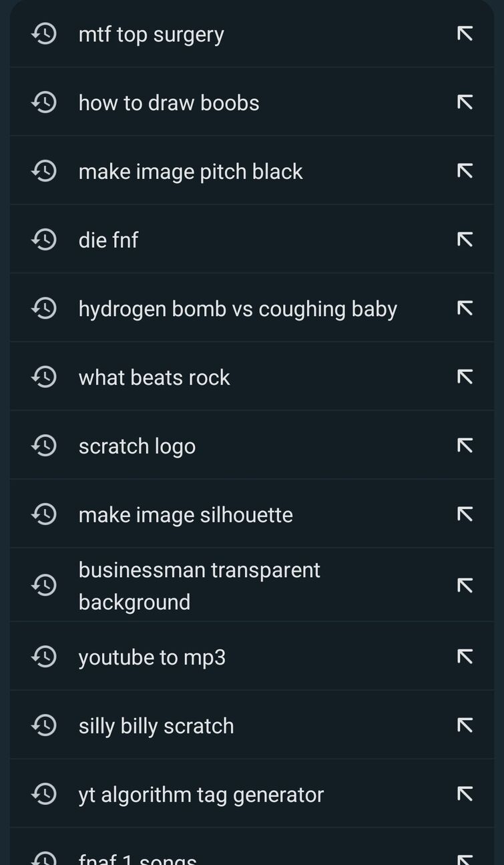Viewport: 504px width, 865px height.
Task: Open the 'youtube to mp3' suggestion
Action: click(252, 657)
